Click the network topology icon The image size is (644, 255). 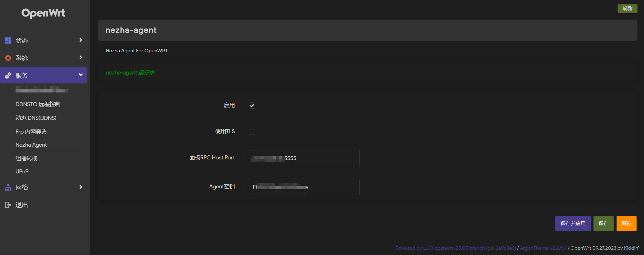[8, 187]
